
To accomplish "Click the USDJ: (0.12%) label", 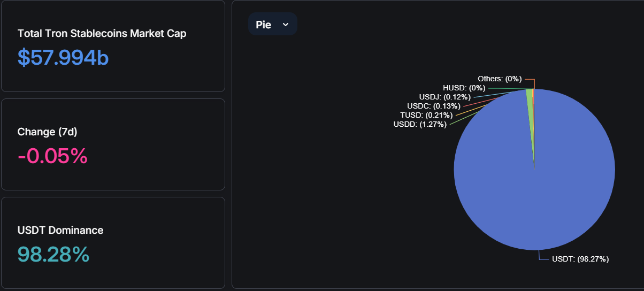I will coord(444,97).
